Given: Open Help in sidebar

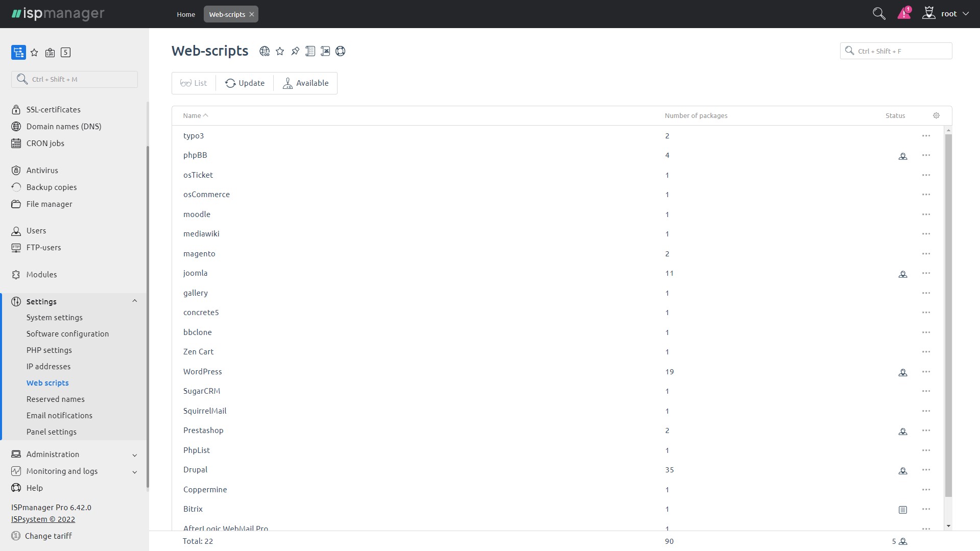Looking at the screenshot, I should click(35, 488).
